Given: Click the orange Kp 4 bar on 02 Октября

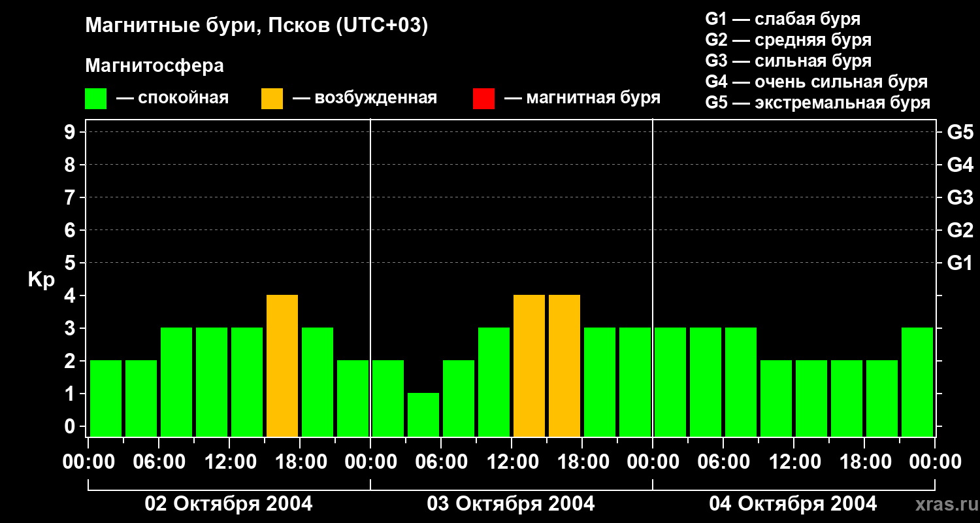Looking at the screenshot, I should 282,365.
